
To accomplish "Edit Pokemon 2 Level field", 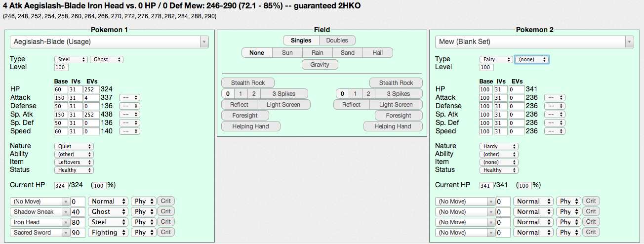I will coord(486,67).
